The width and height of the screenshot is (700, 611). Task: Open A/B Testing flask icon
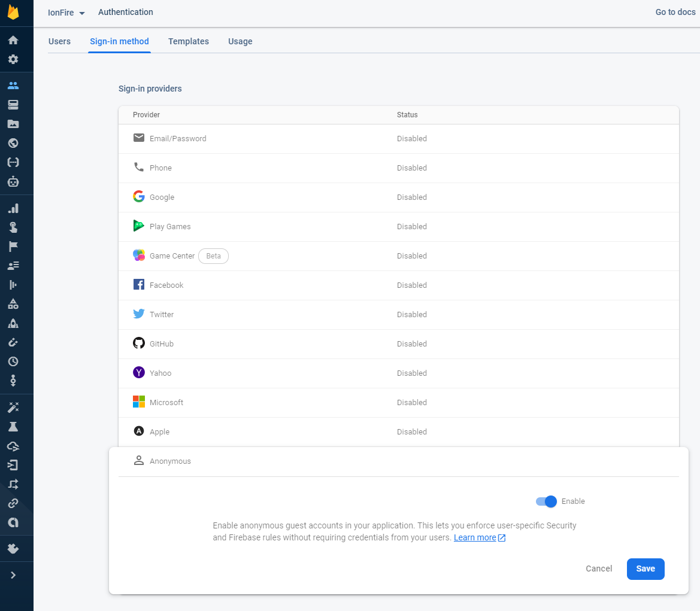pyautogui.click(x=13, y=427)
